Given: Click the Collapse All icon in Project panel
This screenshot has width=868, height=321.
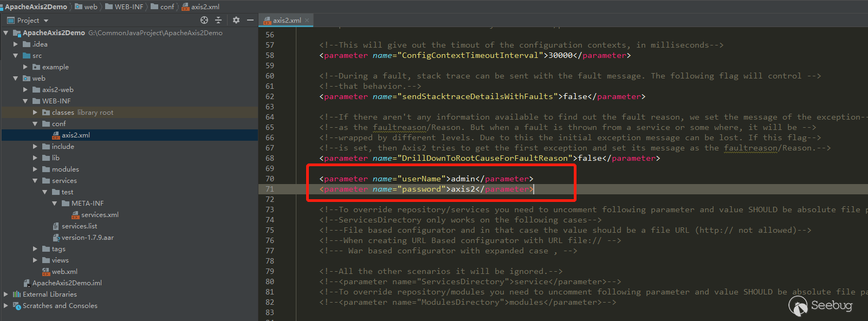Looking at the screenshot, I should pos(218,20).
